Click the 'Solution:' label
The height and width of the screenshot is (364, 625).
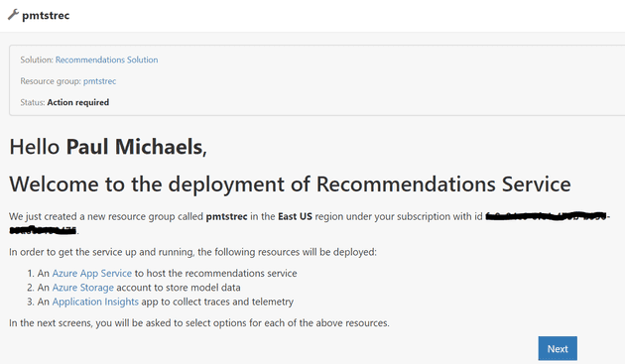[x=37, y=60]
